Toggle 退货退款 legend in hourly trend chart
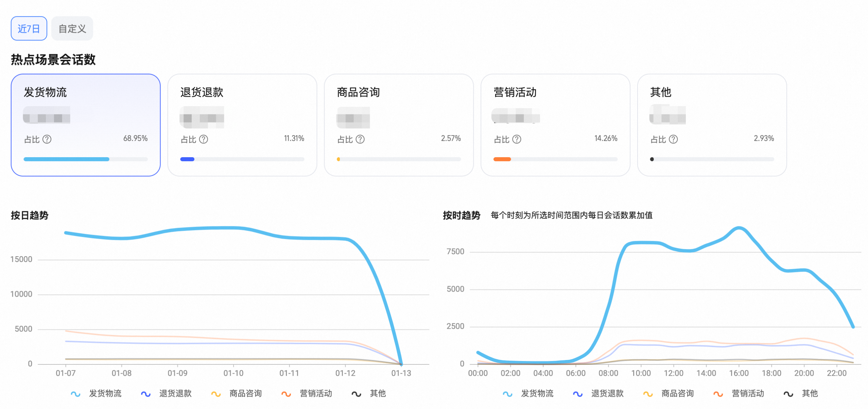Viewport: 868px width, 409px height. (x=598, y=394)
